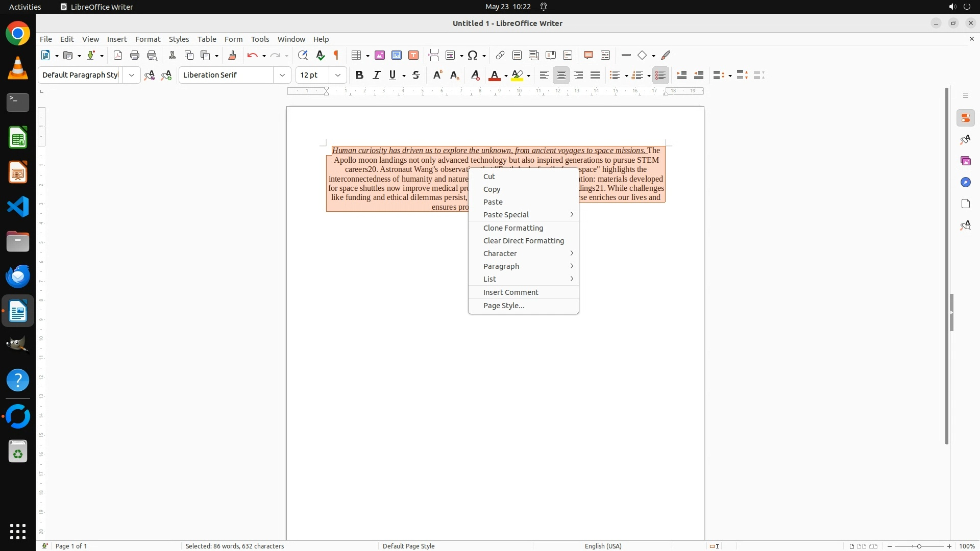
Task: Choose Page Style... from context menu
Action: coord(503,306)
